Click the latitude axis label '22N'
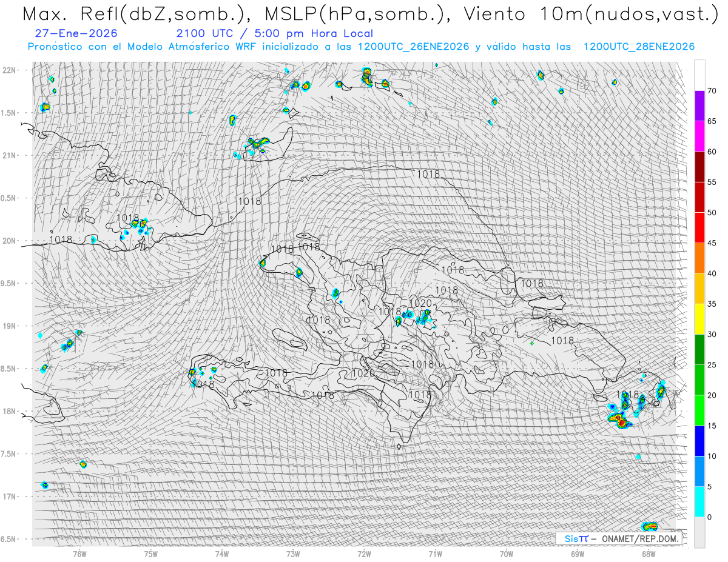The height and width of the screenshot is (562, 728). click(x=9, y=70)
